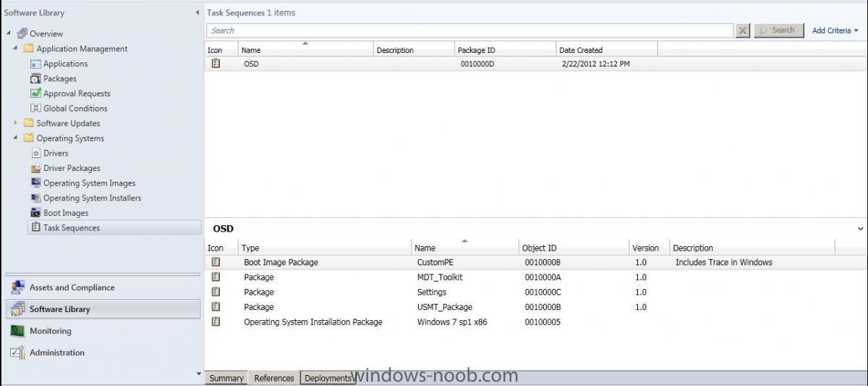Click the Operating System Installers icon
Image resolution: width=868 pixels, height=386 pixels.
pos(36,198)
